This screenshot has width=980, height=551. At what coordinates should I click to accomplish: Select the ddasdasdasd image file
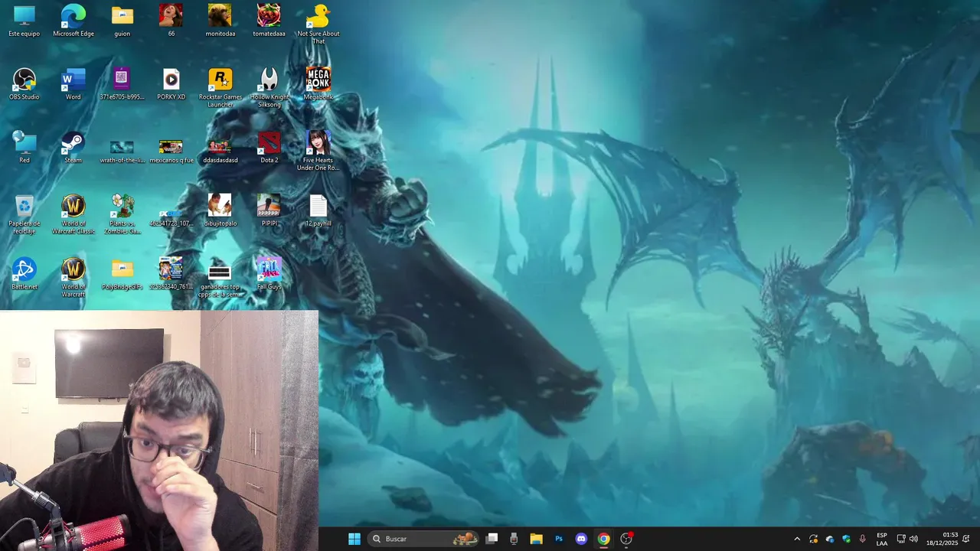click(x=220, y=150)
